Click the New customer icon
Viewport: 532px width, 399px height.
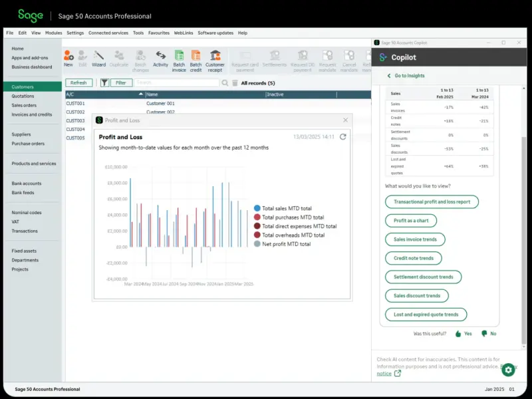[x=68, y=57]
